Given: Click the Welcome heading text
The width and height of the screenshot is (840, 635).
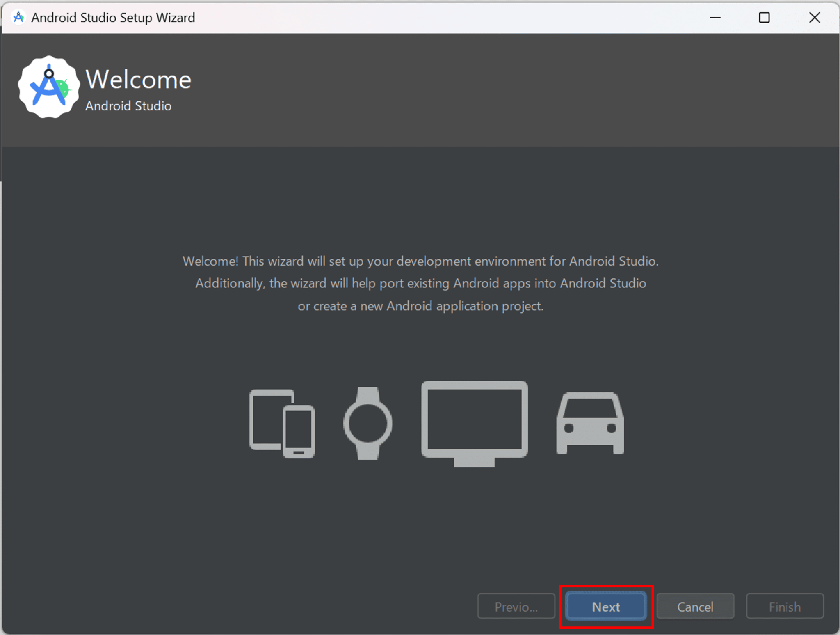Looking at the screenshot, I should click(139, 79).
